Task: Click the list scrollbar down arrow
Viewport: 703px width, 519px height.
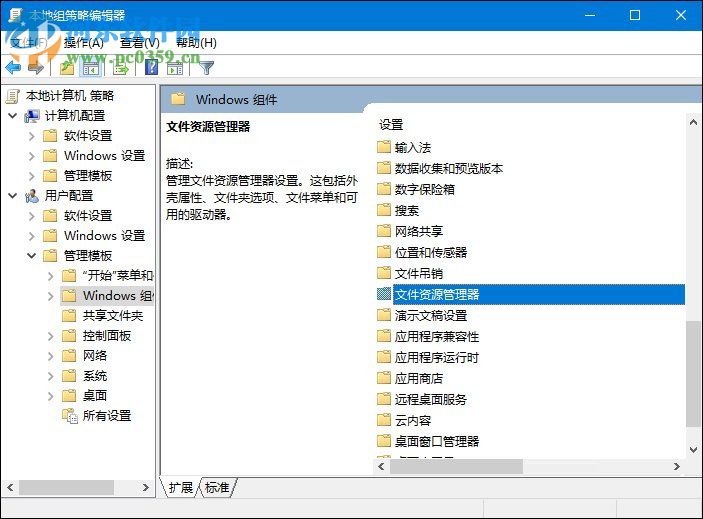Action: pyautogui.click(x=693, y=449)
